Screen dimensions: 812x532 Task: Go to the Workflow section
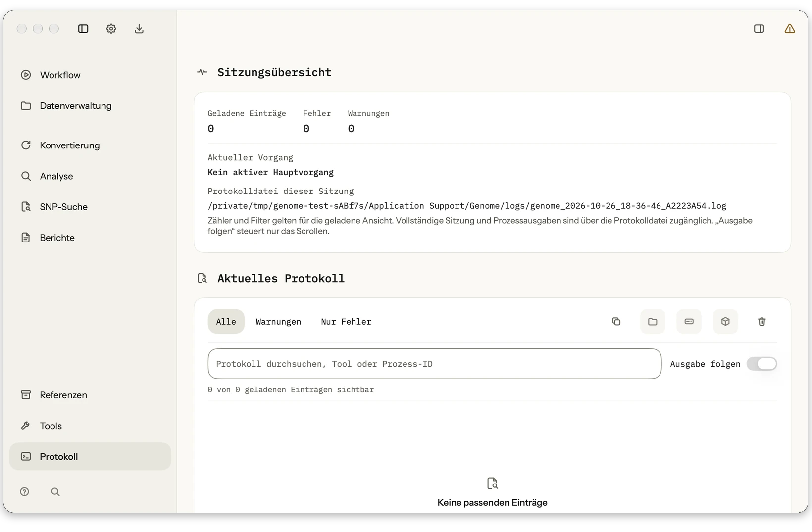[90, 75]
